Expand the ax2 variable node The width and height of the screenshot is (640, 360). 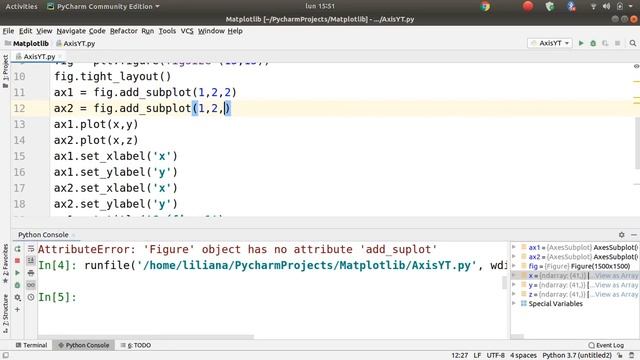[514, 257]
